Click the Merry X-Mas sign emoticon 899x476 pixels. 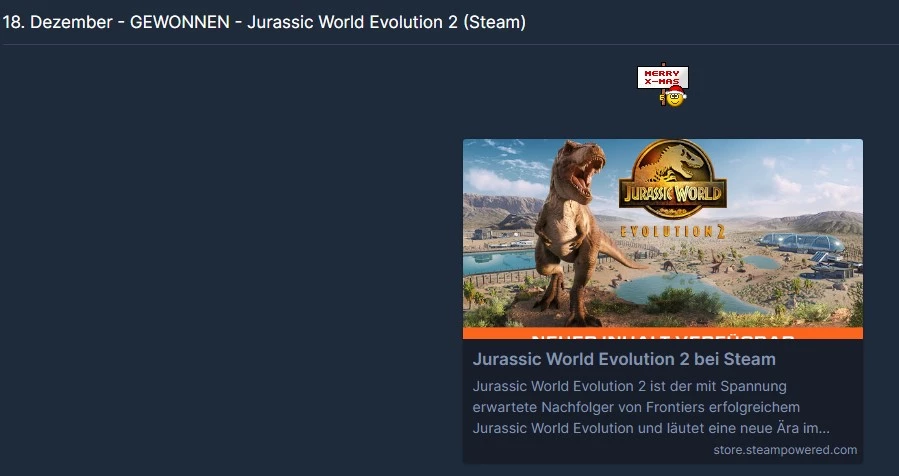663,84
